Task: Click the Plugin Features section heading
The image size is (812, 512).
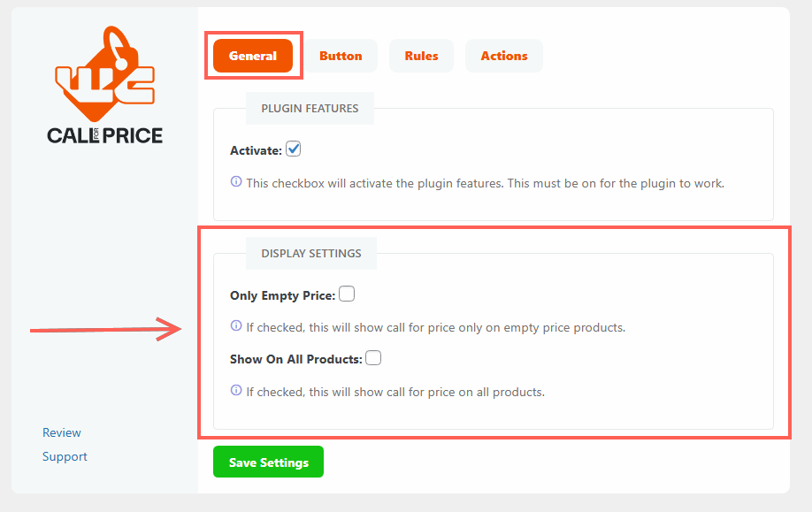Action: tap(310, 108)
